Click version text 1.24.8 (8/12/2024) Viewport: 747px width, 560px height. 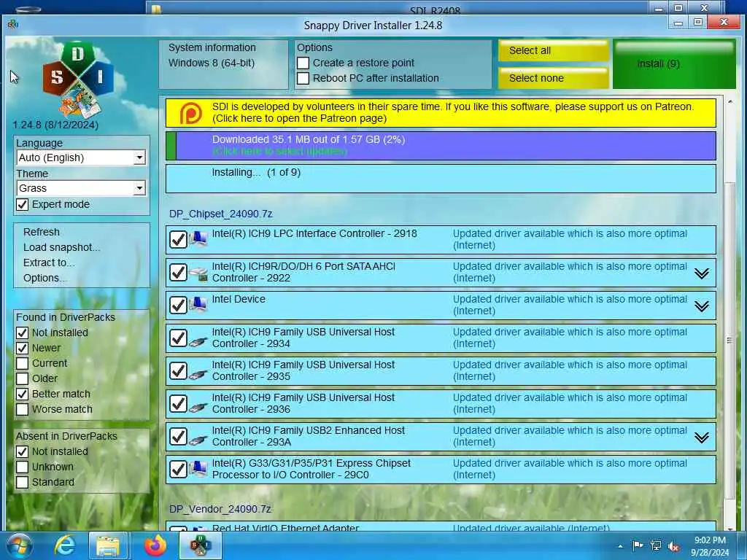(55, 125)
